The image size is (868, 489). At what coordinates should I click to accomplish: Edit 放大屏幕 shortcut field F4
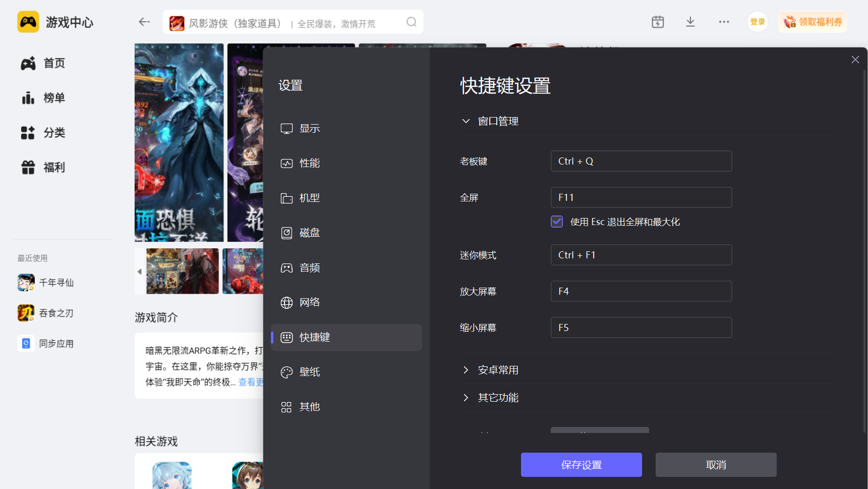click(641, 291)
